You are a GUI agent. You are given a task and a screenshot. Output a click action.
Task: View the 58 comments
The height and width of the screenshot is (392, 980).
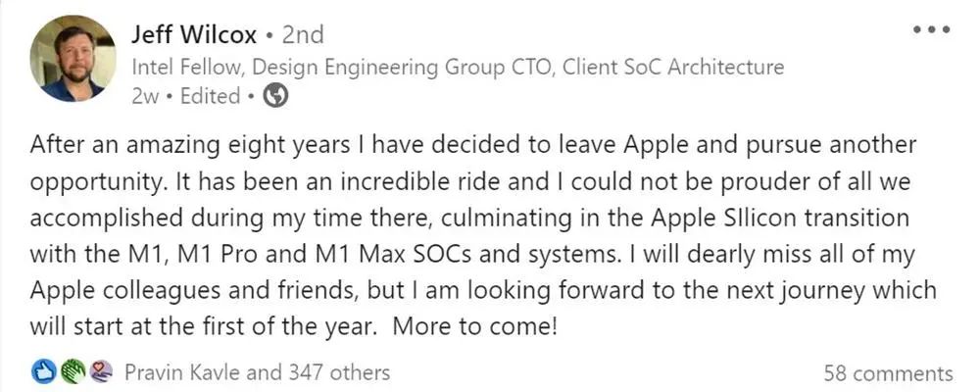889,373
